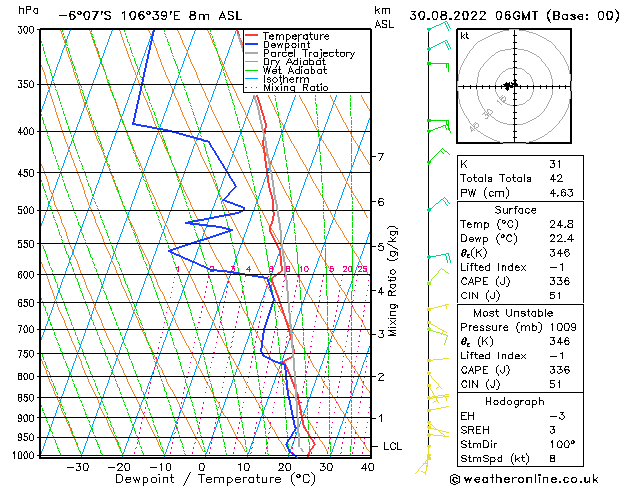
Task: Click CAPE value in Most Unstable section
Action: [x=559, y=370]
